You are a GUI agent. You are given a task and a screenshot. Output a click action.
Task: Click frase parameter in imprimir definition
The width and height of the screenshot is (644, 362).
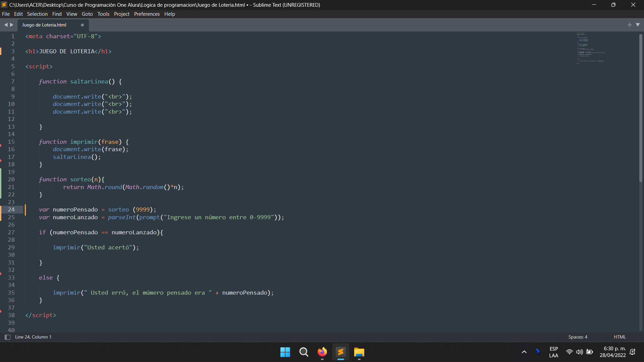[110, 142]
